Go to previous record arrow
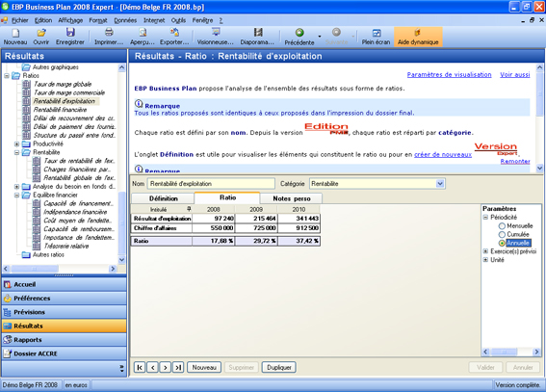The width and height of the screenshot is (546, 392). [x=152, y=367]
